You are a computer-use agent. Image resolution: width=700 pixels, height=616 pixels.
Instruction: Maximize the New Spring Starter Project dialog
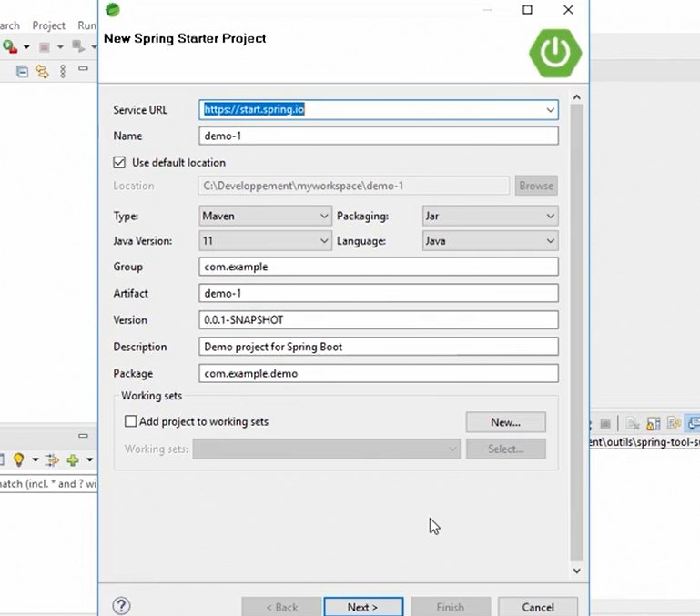527,10
